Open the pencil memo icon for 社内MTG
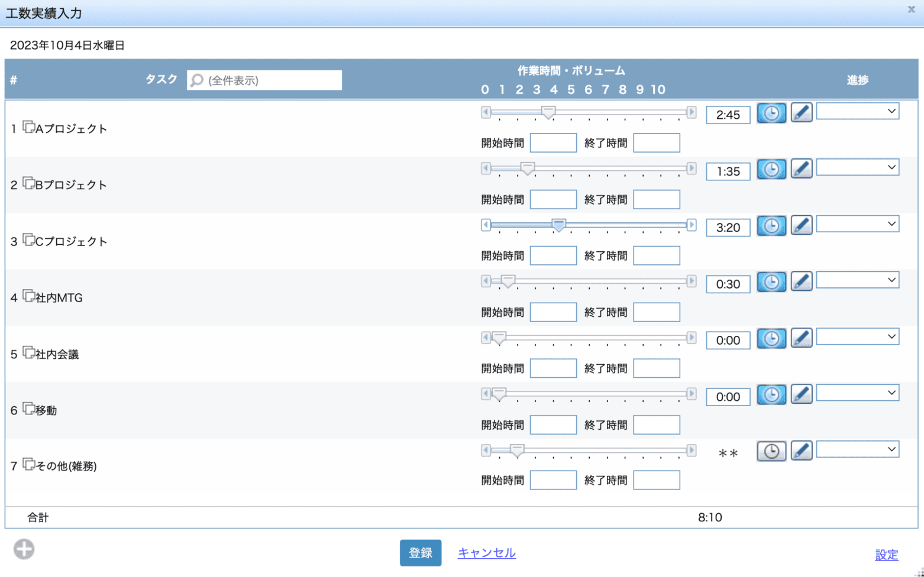This screenshot has height=577, width=924. coord(801,282)
